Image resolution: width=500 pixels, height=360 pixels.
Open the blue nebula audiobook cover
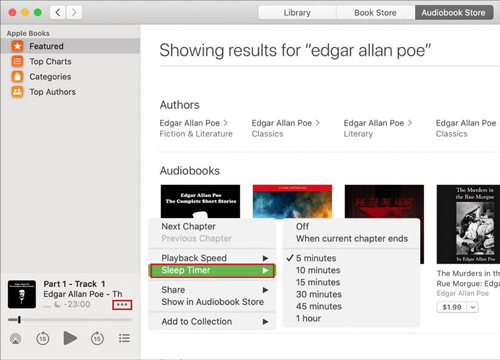pos(292,202)
